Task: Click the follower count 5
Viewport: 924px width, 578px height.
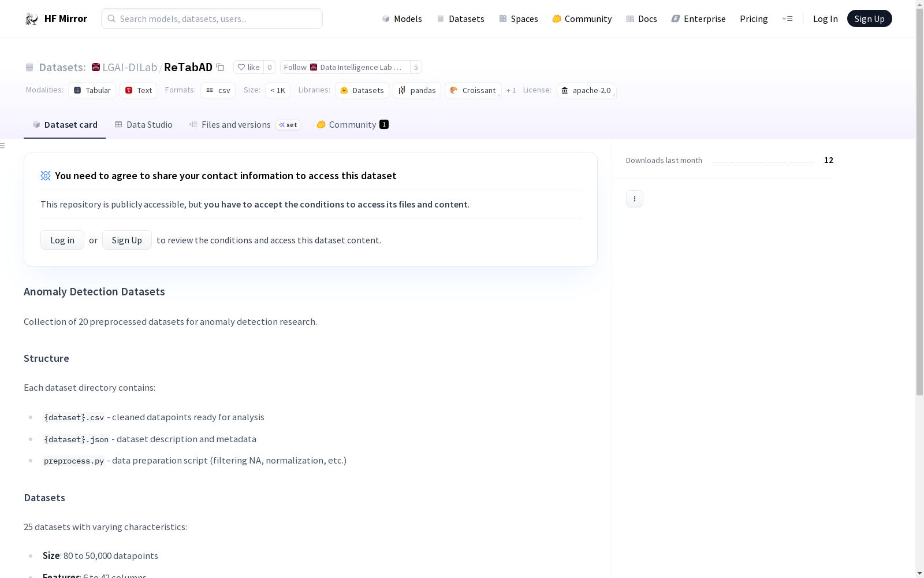Action: 416,67
